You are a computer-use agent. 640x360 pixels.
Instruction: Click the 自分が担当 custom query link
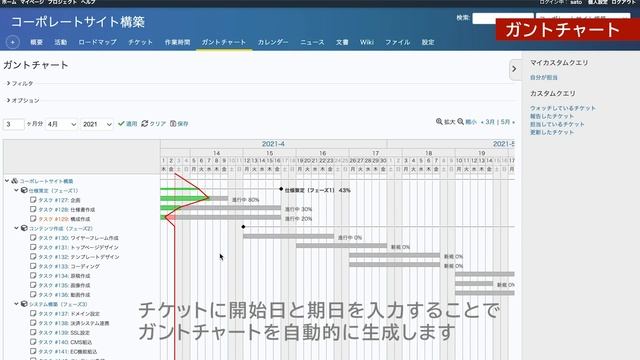click(x=544, y=77)
